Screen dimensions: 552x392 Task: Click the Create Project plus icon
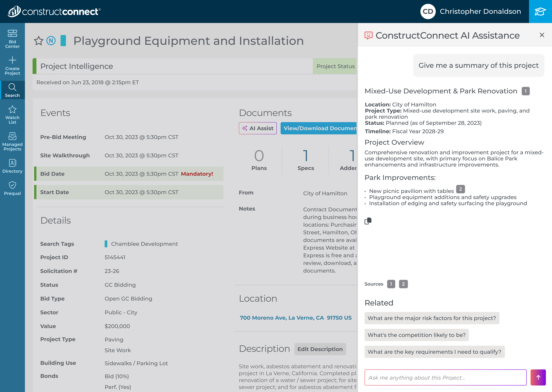12,60
